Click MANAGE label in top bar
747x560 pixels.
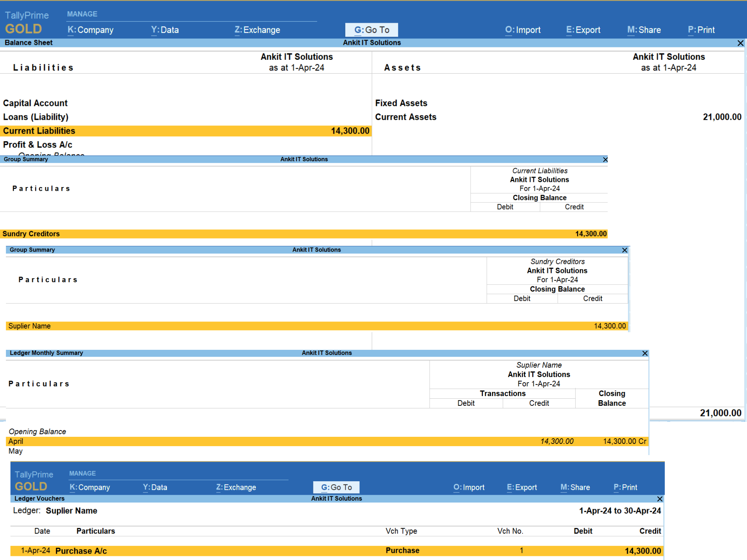tap(82, 14)
